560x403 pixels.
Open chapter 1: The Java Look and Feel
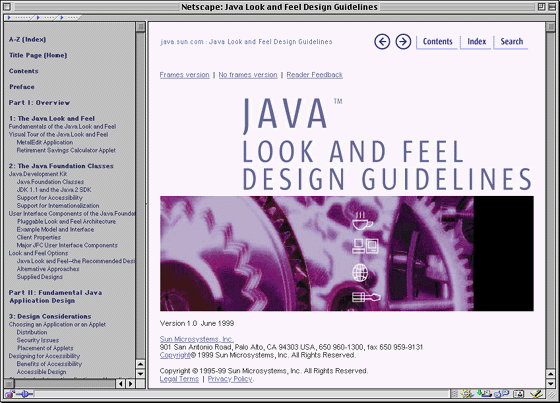[x=52, y=118]
